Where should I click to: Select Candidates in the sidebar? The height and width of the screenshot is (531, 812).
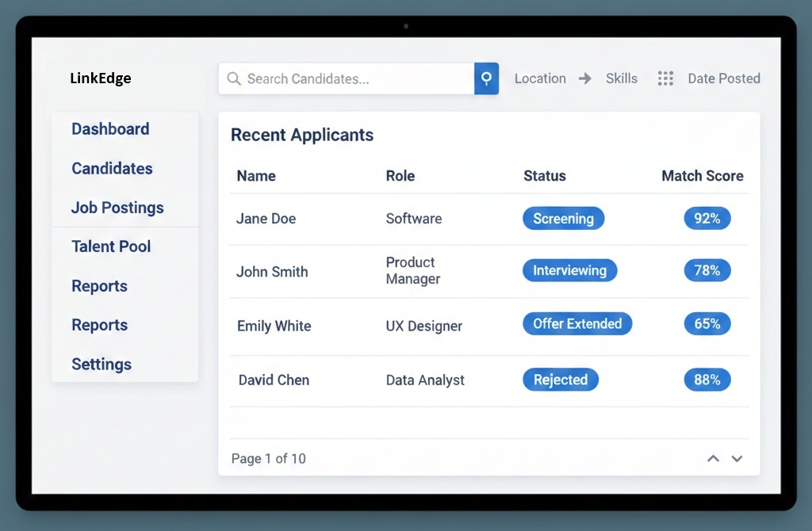(x=112, y=169)
